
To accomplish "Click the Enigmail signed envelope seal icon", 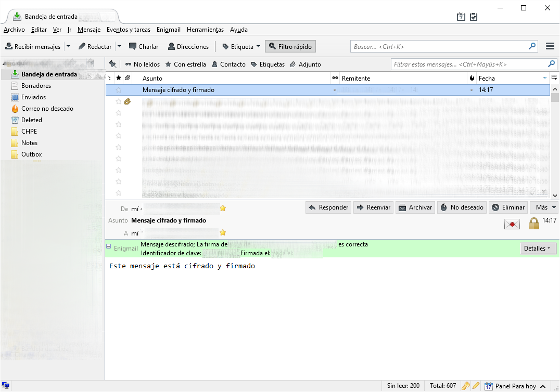I will 512,224.
